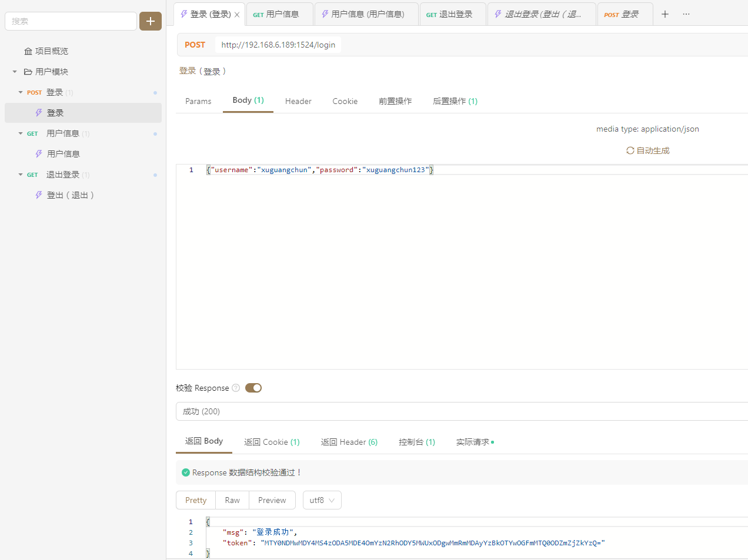Switch to the Cookie request tab
Image resolution: width=748 pixels, height=560 pixels.
pyautogui.click(x=345, y=101)
